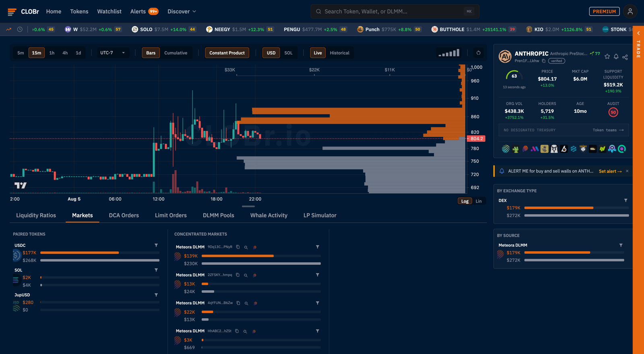
Task: Search the 9Dq13C...PNyR pool with magnifier icon
Action: pos(246,247)
